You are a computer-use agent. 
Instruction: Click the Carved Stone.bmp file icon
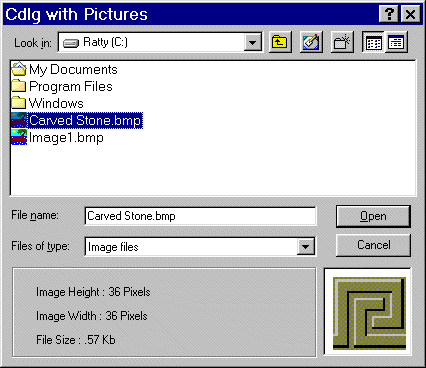[x=19, y=120]
